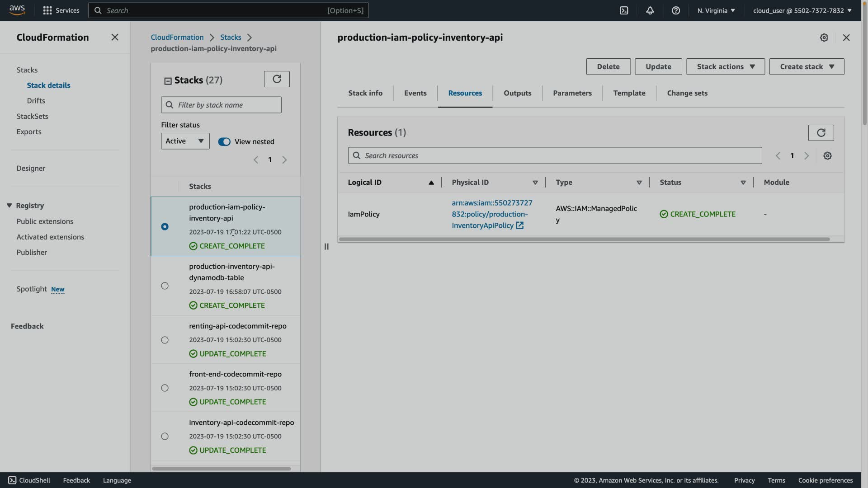The height and width of the screenshot is (488, 868).
Task: Switch to the Template tab
Action: click(629, 93)
